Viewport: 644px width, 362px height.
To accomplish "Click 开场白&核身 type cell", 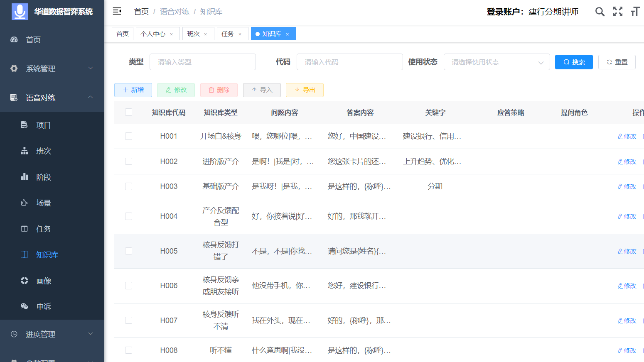I will (221, 136).
